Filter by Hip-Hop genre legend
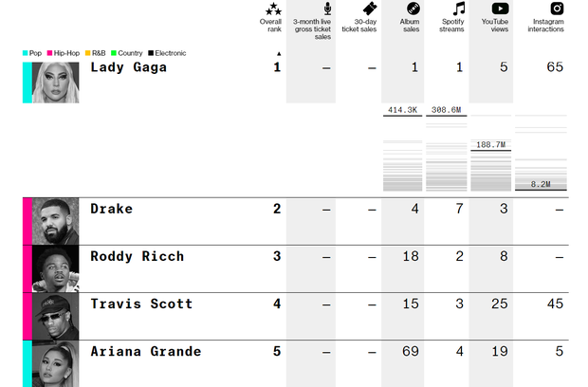Viewport: 588px width, 387px height. pyautogui.click(x=64, y=53)
